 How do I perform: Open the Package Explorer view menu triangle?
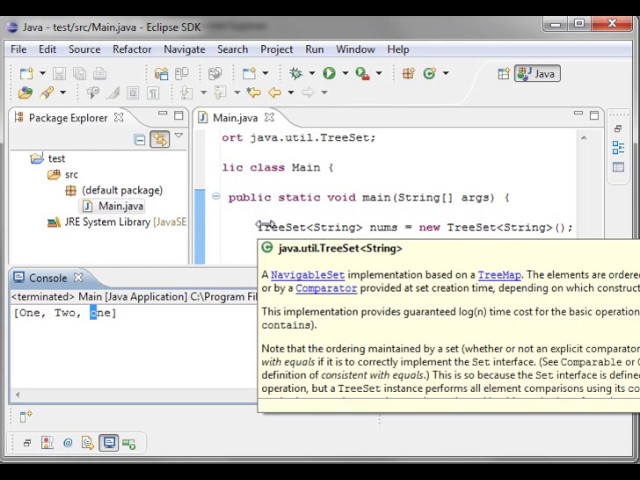[179, 135]
